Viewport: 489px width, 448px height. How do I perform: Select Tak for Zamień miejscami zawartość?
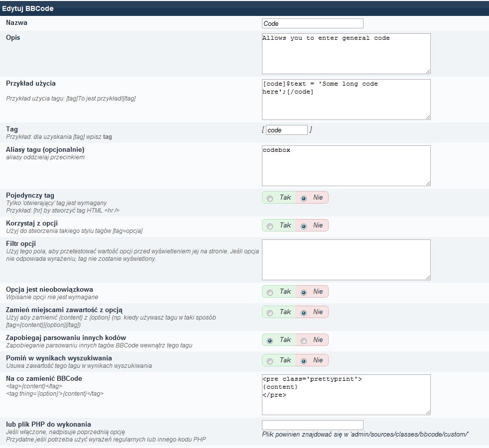tap(270, 313)
